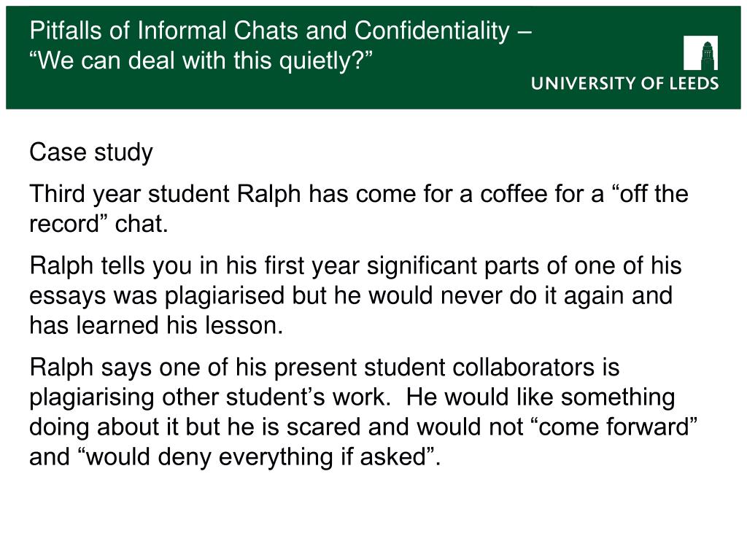Screen dimensions: 747x560
Task: Click the word 'Confidentiality' in the header
Action: (x=432, y=31)
